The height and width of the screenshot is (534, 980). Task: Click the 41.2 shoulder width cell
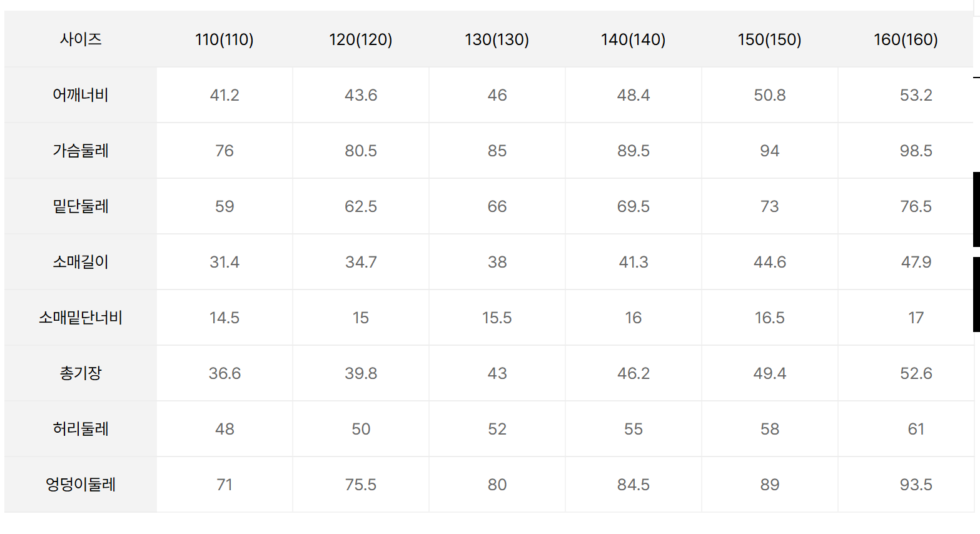(x=225, y=95)
